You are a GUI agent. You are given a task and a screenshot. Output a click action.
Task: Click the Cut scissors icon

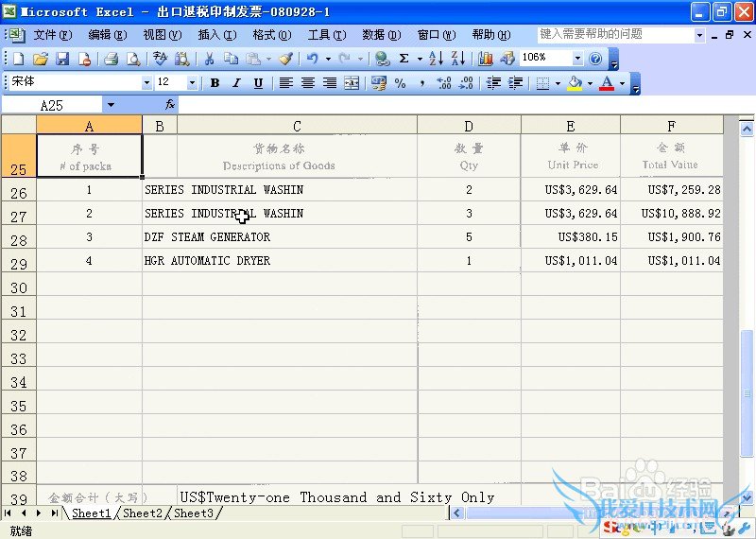208,59
